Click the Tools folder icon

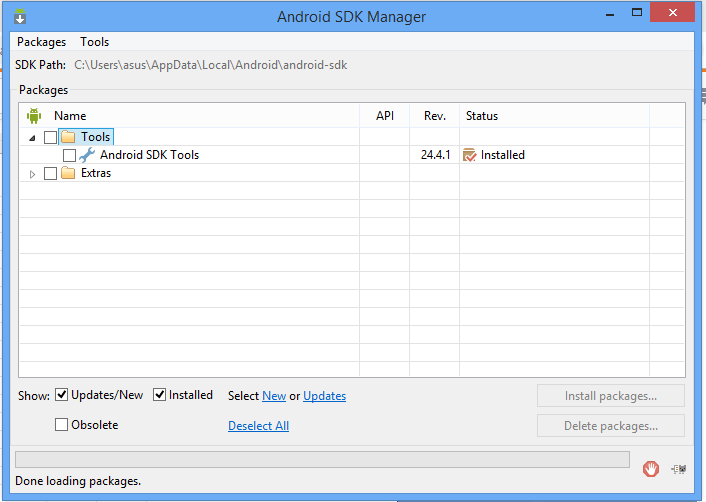pyautogui.click(x=68, y=136)
